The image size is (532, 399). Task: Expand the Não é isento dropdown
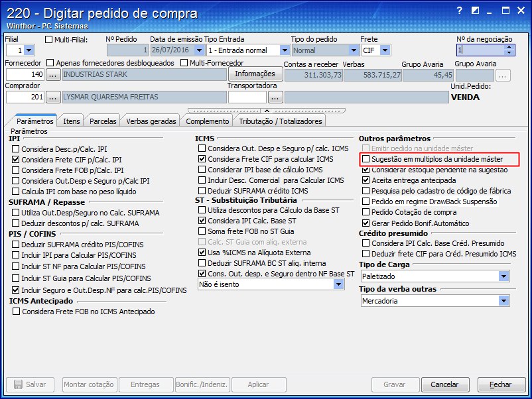pos(338,284)
